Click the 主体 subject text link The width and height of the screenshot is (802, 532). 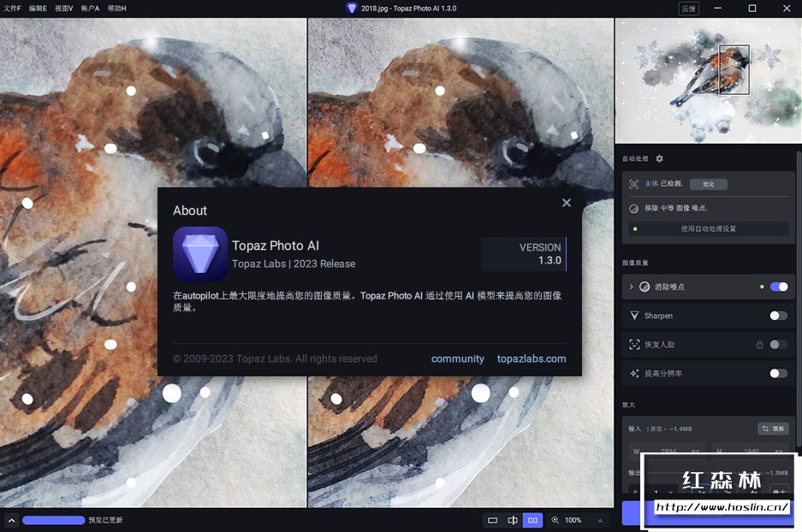tap(651, 184)
